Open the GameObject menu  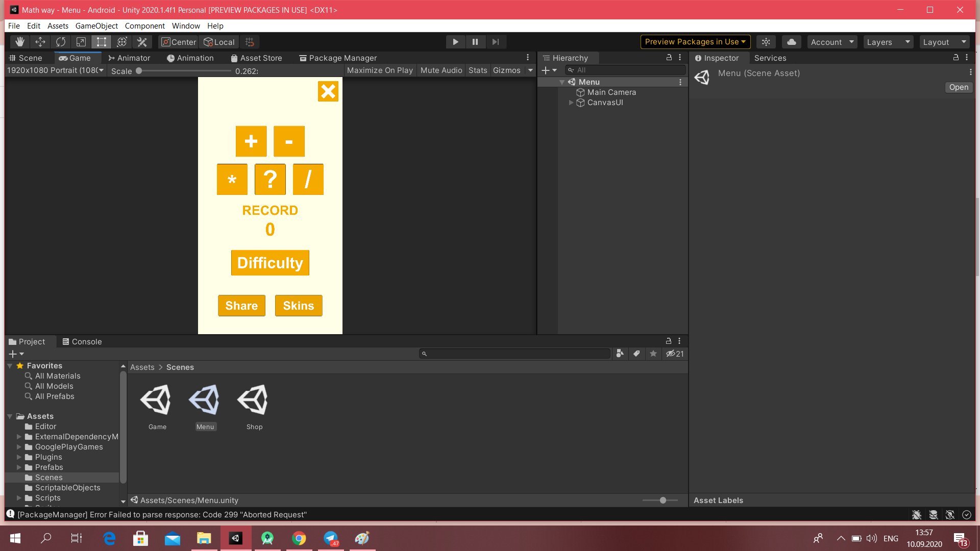click(96, 26)
